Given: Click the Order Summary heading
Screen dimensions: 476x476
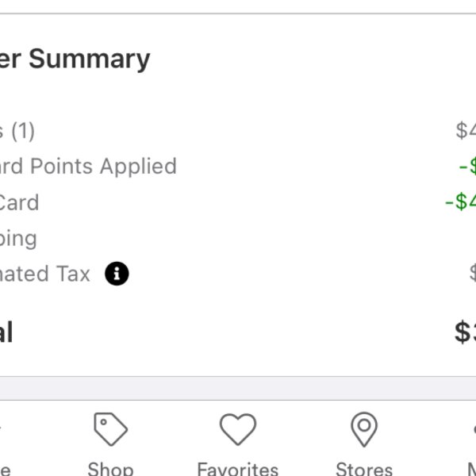Looking at the screenshot, I should click(75, 59).
